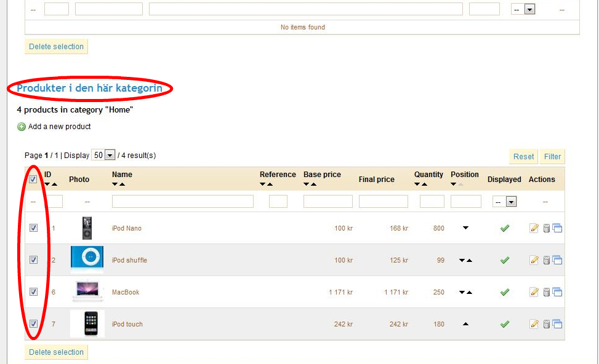Delete iPod Nano using trash icon

click(x=547, y=228)
